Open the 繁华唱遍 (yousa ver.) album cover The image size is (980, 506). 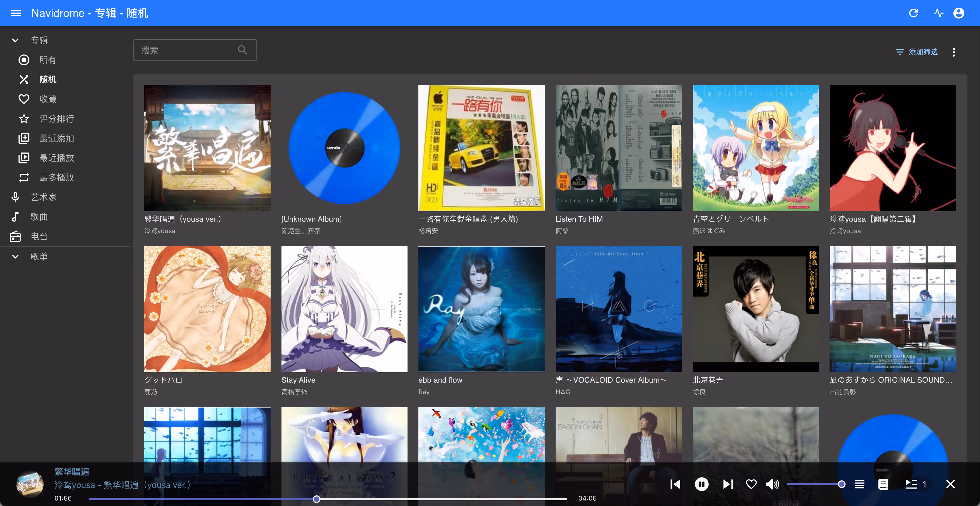(x=207, y=148)
